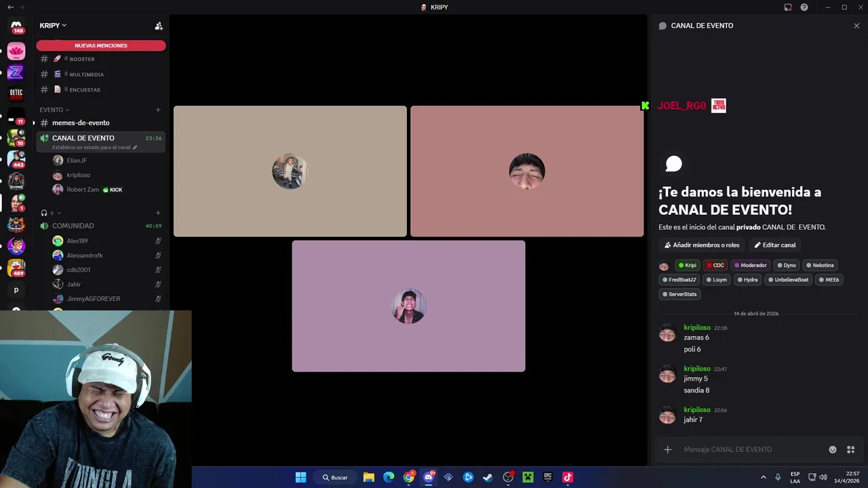Click the salmon-colored participant video tile

click(x=527, y=171)
